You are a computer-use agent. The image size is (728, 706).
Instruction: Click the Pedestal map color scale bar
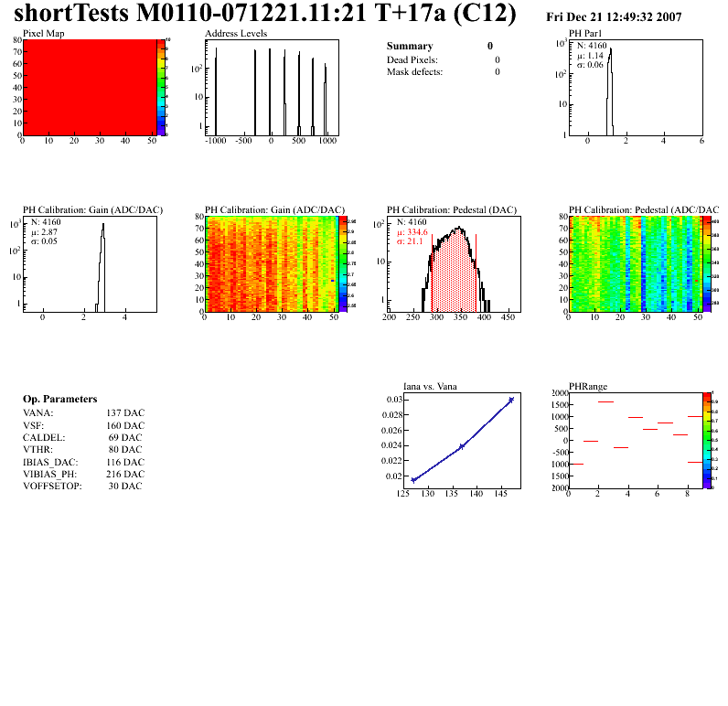(x=707, y=264)
